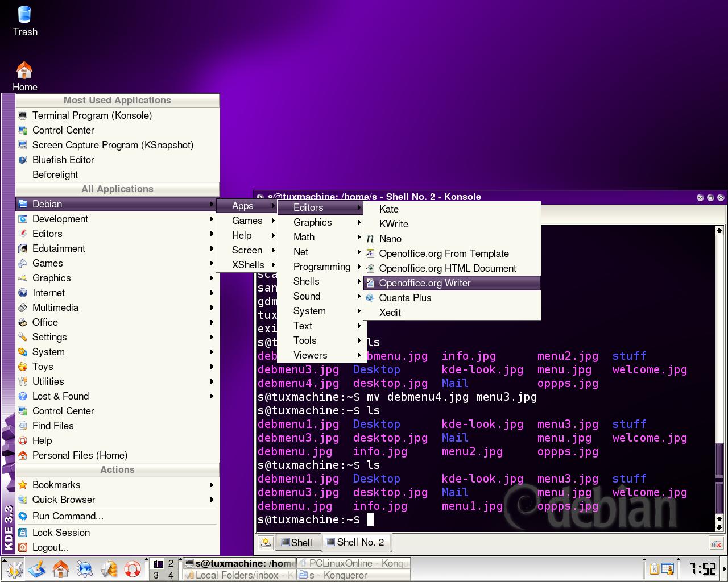Activate Local Folders/inbox taskbar button

point(239,575)
